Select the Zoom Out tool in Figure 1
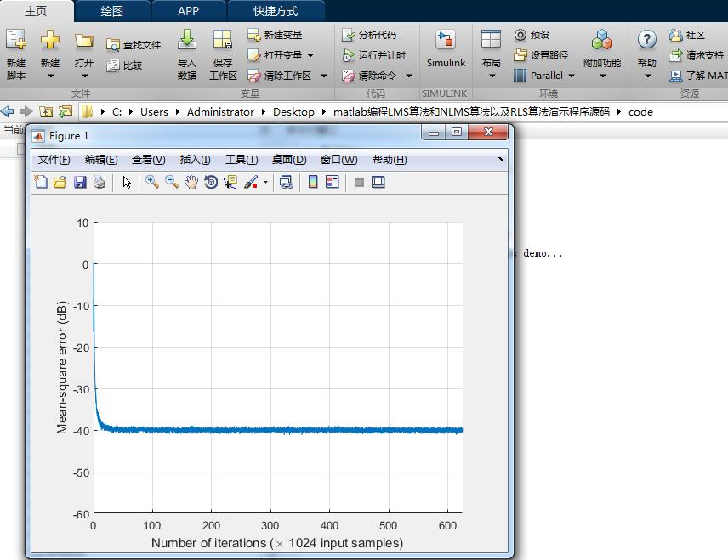 click(171, 182)
